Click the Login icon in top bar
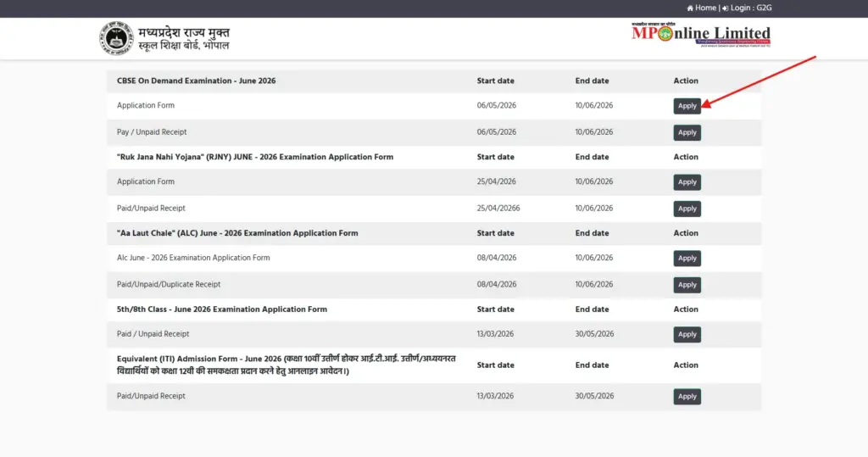868x457 pixels. pos(726,8)
